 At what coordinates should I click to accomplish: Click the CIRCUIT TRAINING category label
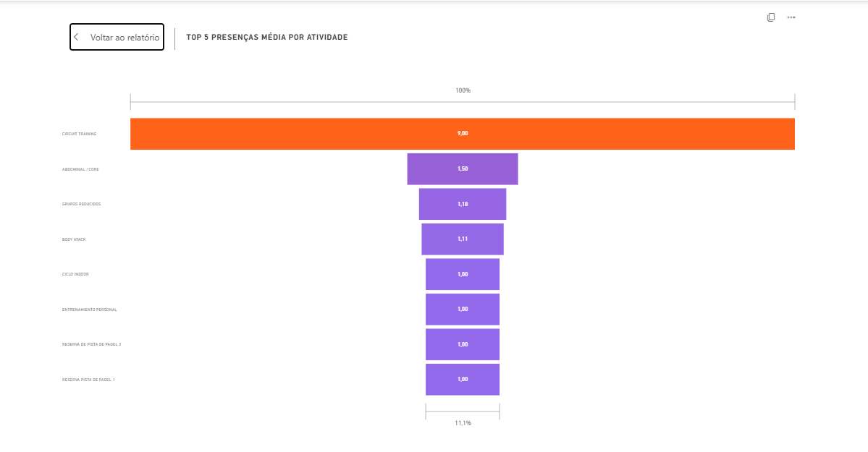click(x=79, y=134)
